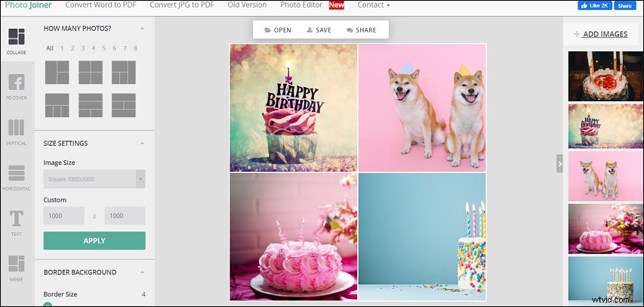Screen dimensions: 644x307
Task: Collapse the Border Background section
Action: [142, 272]
